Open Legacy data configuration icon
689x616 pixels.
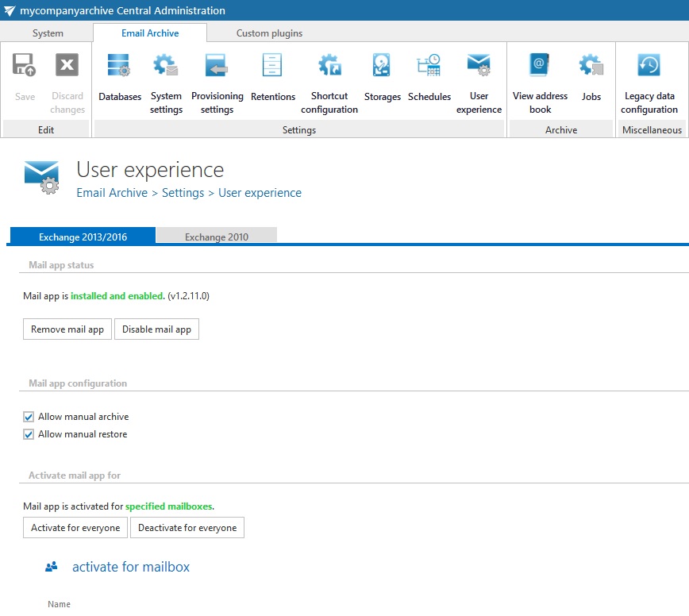pos(649,65)
